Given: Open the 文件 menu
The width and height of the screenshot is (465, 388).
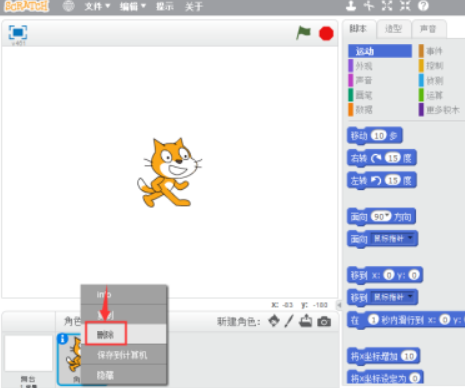Looking at the screenshot, I should click(97, 6).
